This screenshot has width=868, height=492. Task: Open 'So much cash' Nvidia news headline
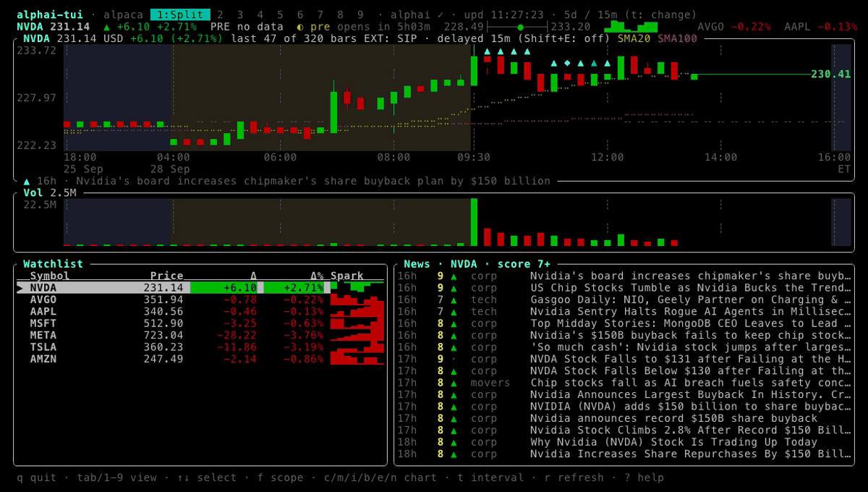[x=691, y=347]
